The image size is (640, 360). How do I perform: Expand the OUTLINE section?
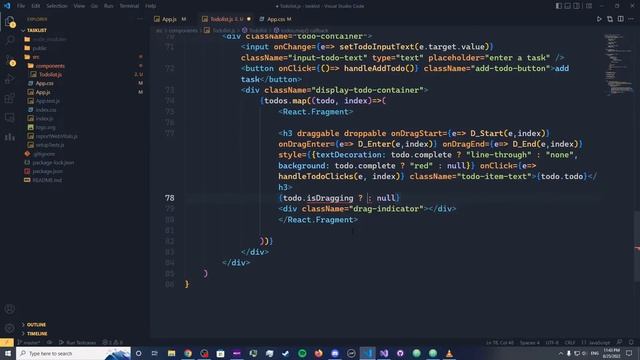point(36,325)
